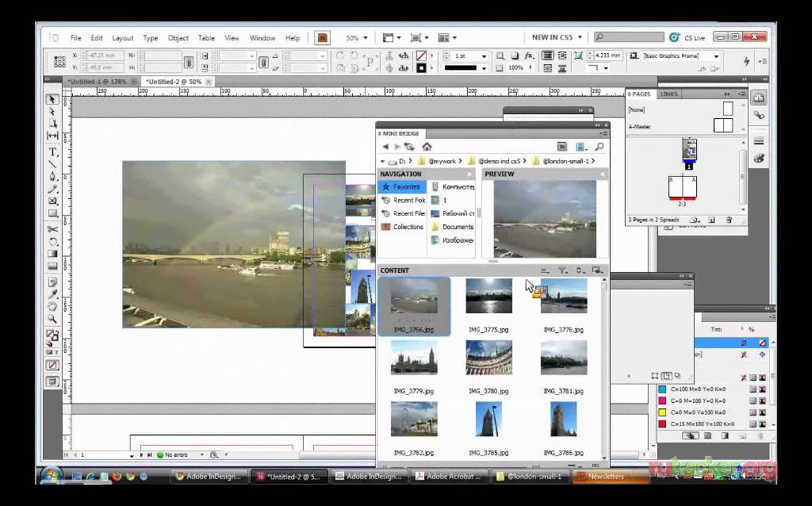Select the Scissors tool
The height and width of the screenshot is (506, 812).
click(x=52, y=229)
